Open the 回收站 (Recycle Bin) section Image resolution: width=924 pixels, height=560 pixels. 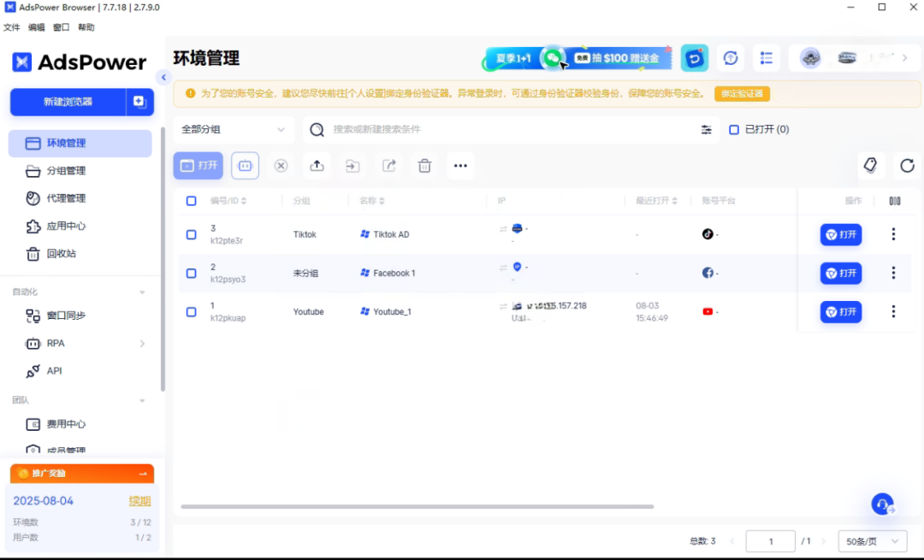[x=62, y=253]
